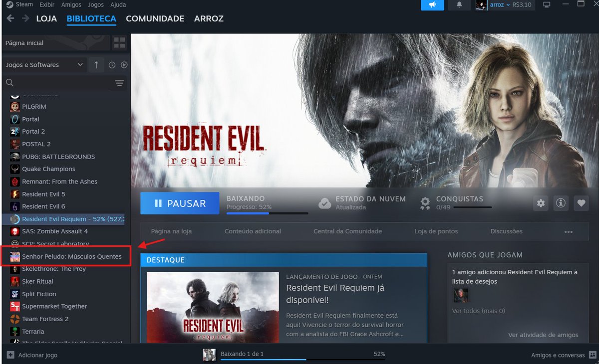The width and height of the screenshot is (599, 364).
Task: Open Resident Evil Requiem news thumbnail
Action: tap(213, 307)
